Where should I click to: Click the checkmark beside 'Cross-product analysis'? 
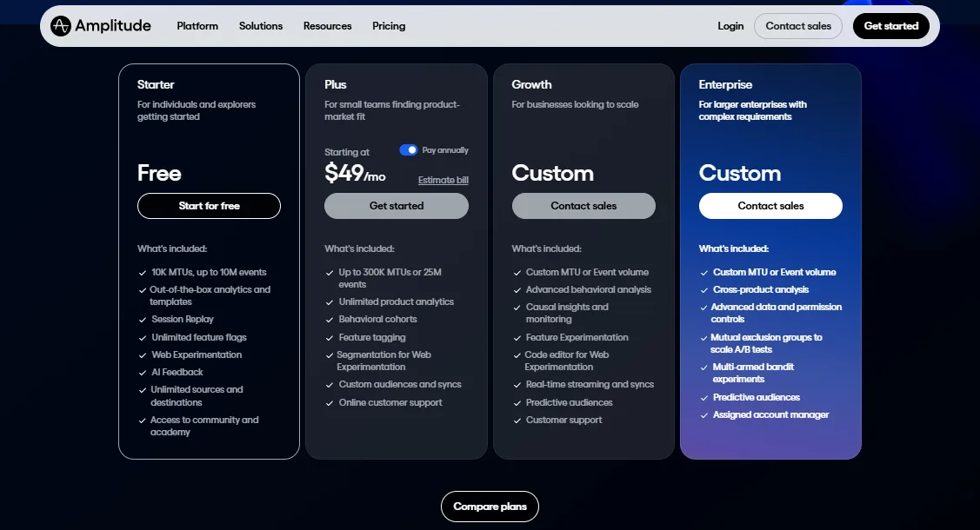[x=703, y=290]
